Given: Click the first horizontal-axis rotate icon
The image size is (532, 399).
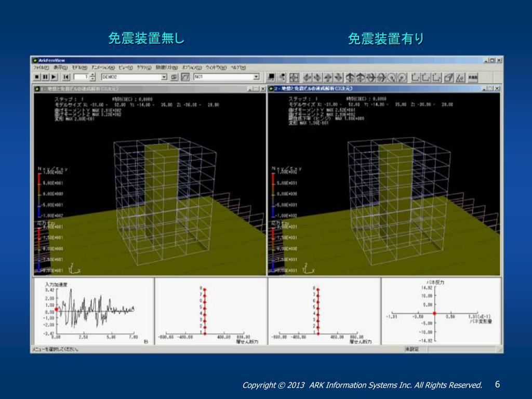Looking at the screenshot, I should pyautogui.click(x=370, y=78).
